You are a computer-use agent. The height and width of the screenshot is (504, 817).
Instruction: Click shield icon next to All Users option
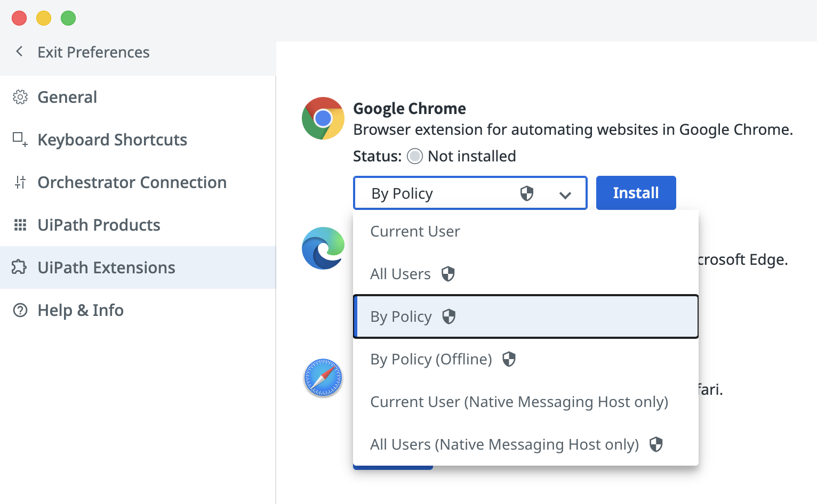click(448, 274)
